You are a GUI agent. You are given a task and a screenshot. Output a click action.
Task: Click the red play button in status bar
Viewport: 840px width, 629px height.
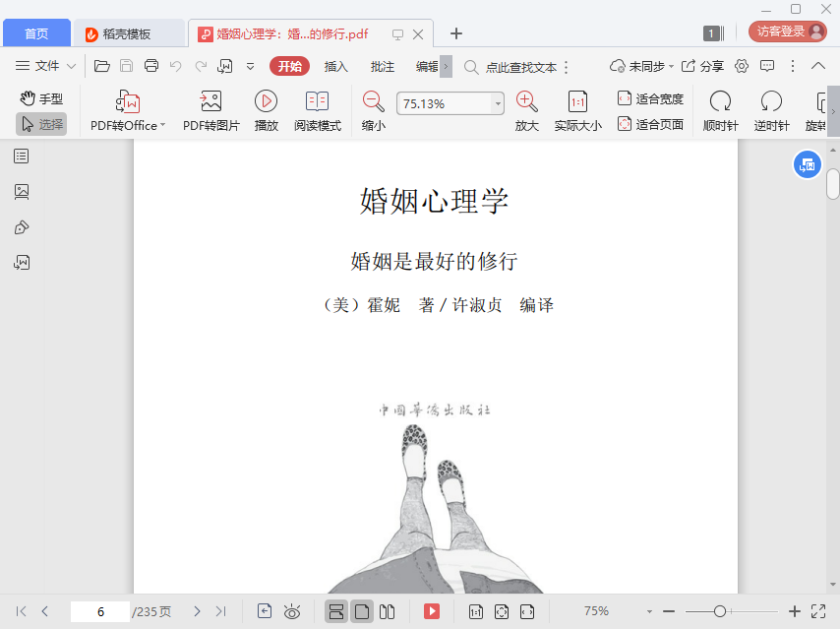tap(432, 611)
